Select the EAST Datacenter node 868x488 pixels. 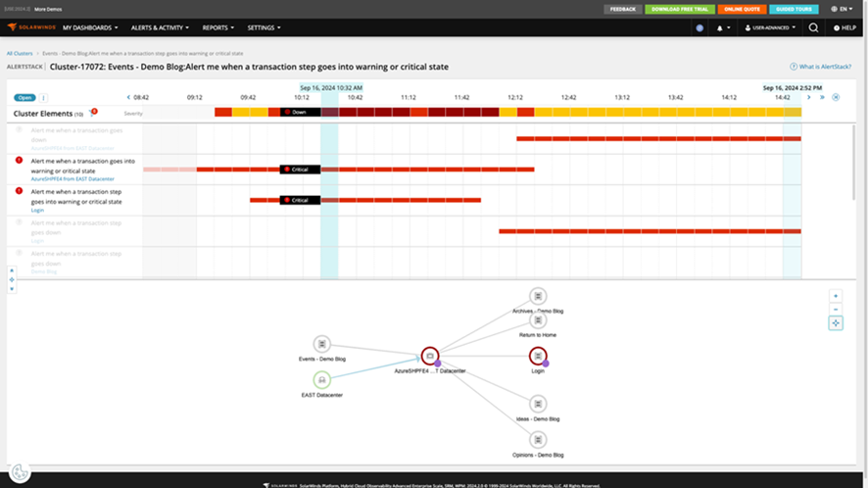321,380
